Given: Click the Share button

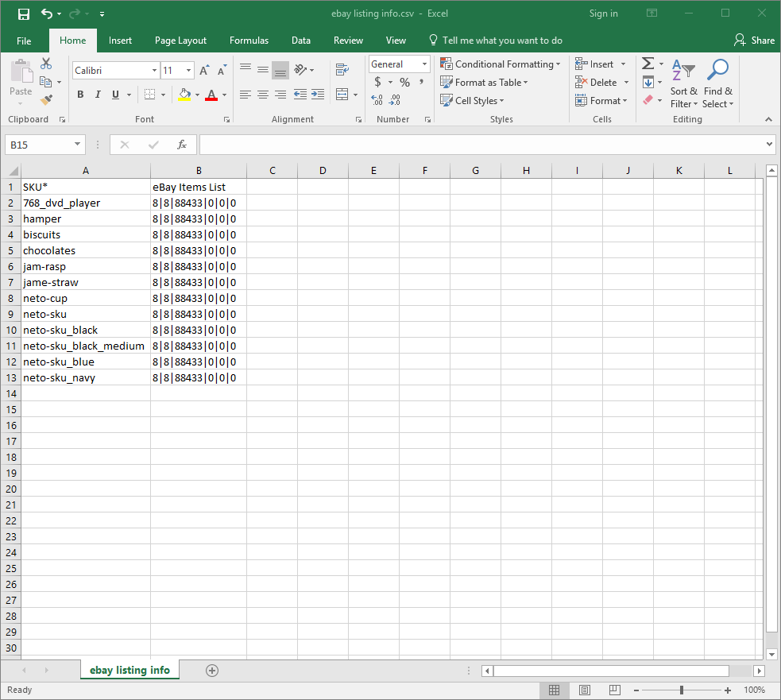Looking at the screenshot, I should (754, 41).
